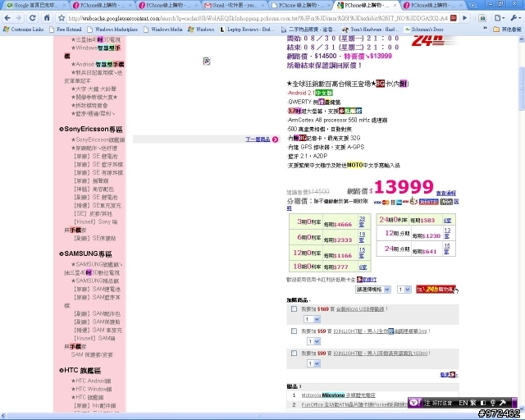Bookmark this page with the star icon
The width and height of the screenshot is (525, 420).
[x=62, y=18]
